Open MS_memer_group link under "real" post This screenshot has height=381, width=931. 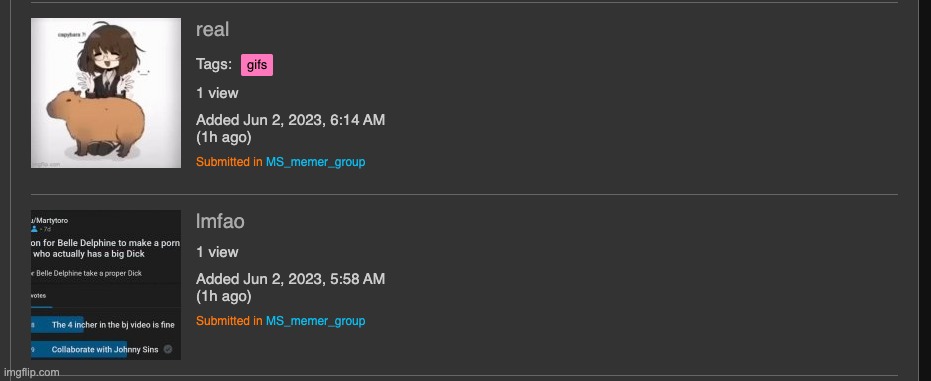[315, 161]
